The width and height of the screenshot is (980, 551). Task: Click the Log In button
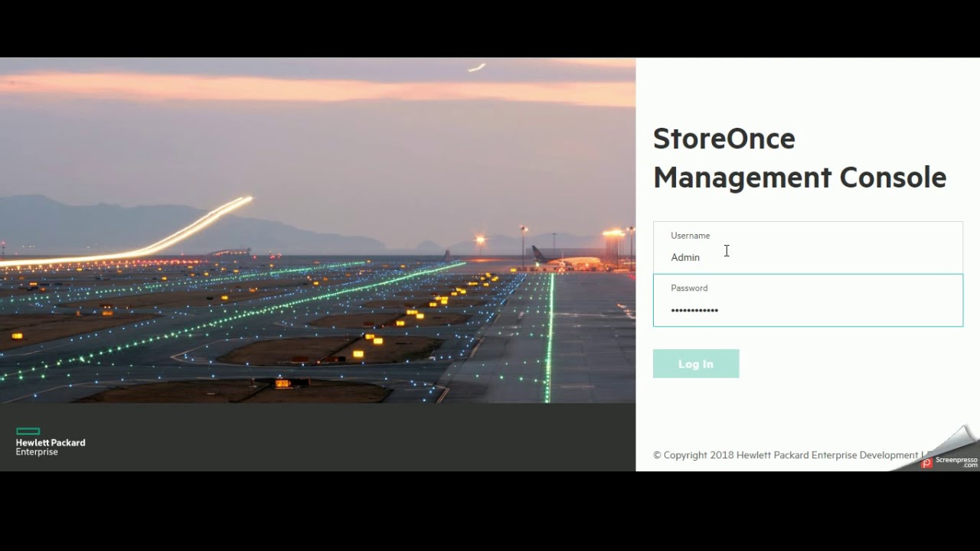point(696,364)
